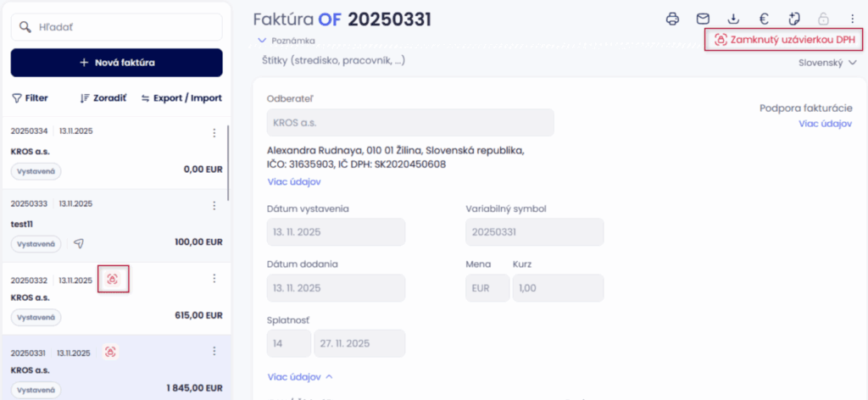Open the Export / Import menu
868x400 pixels.
point(181,97)
